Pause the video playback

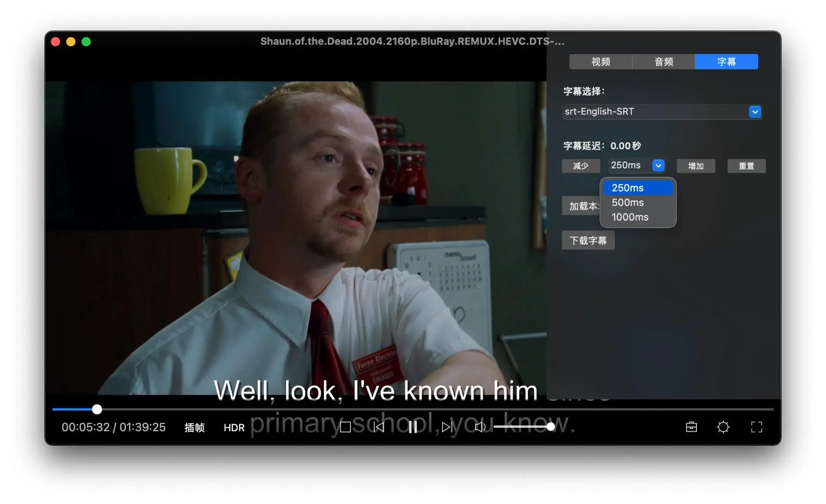[x=413, y=427]
